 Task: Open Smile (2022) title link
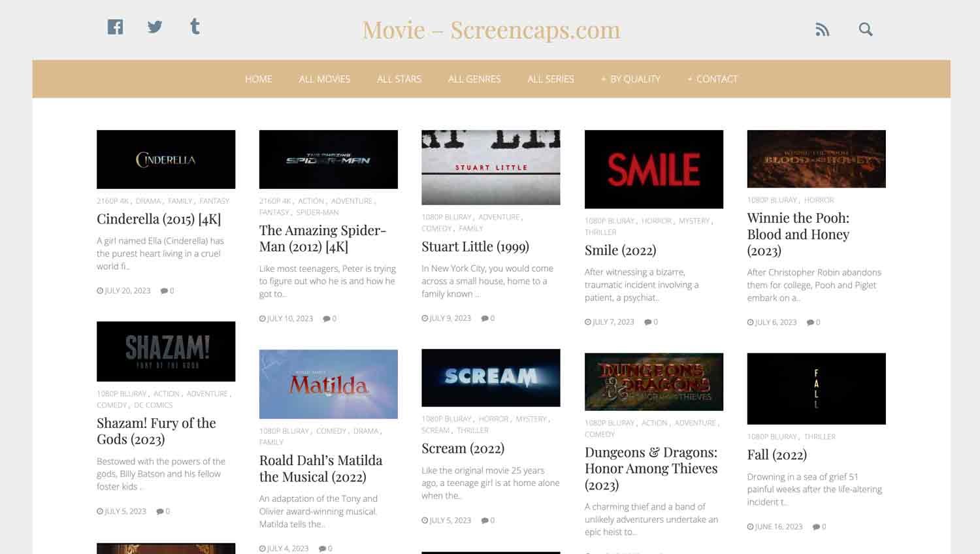[x=620, y=250]
